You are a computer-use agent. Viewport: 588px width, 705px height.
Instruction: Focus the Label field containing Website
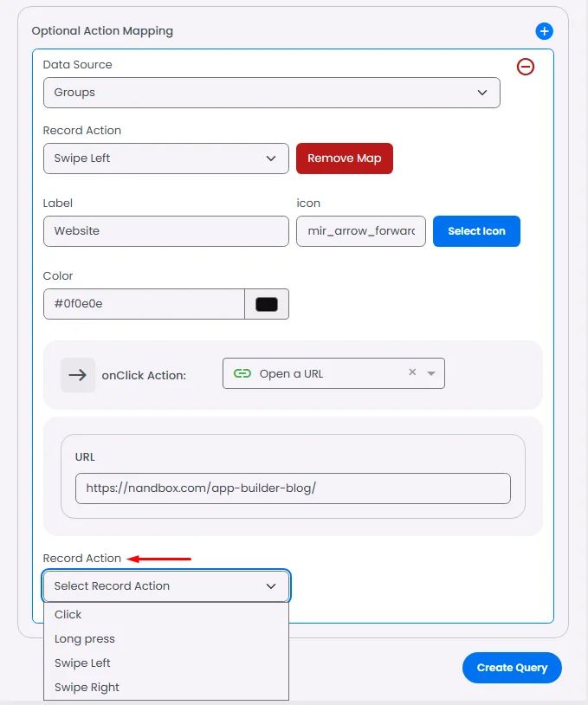tap(166, 231)
